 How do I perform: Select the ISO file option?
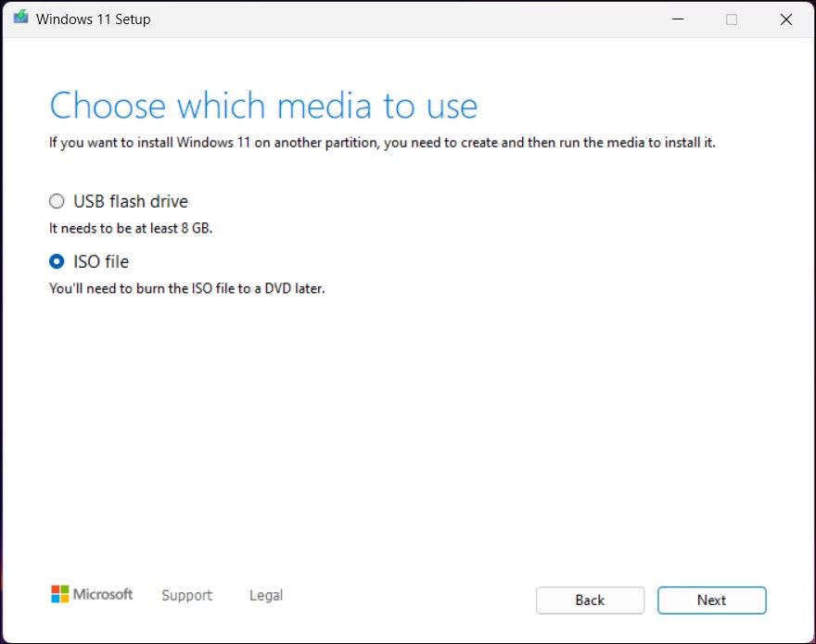57,261
